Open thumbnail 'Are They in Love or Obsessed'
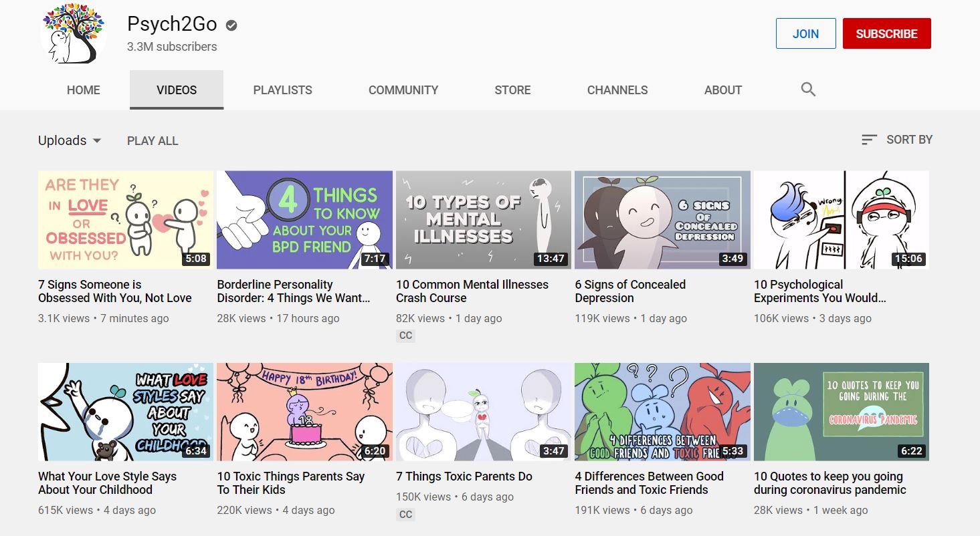980x536 pixels. pyautogui.click(x=126, y=220)
